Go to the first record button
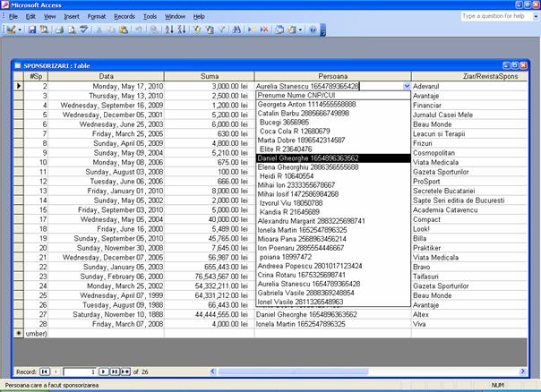This screenshot has height=392, width=541. tap(45, 371)
